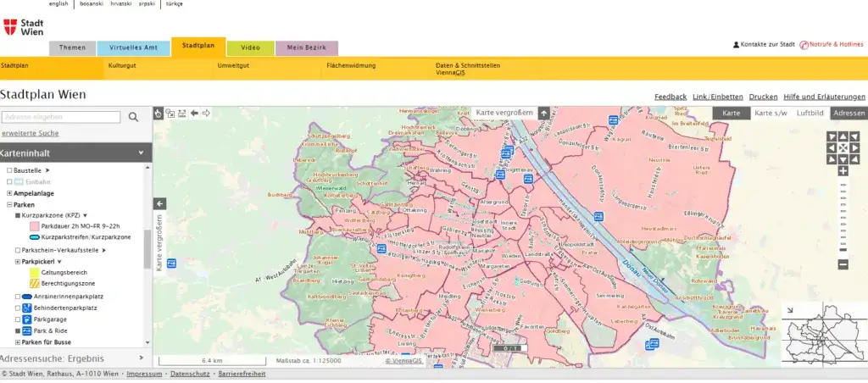868x383 pixels.
Task: Enable the Baustelle layer checkbox
Action: pos(9,170)
